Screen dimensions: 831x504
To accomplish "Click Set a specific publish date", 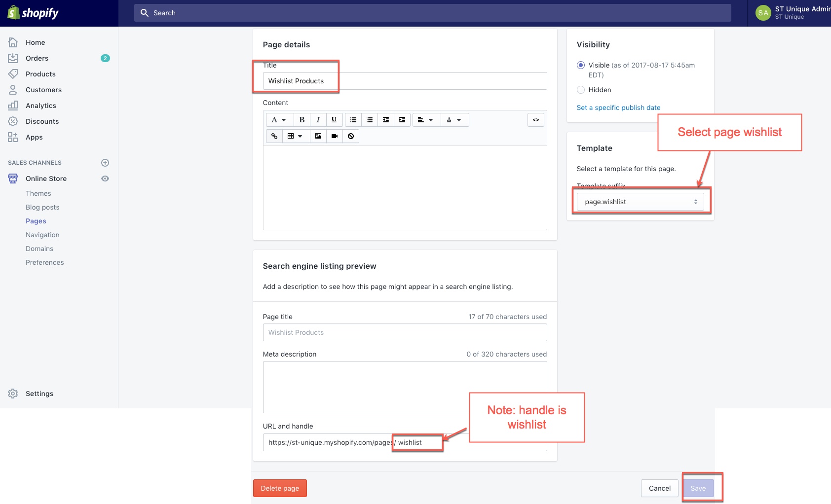I will (618, 108).
